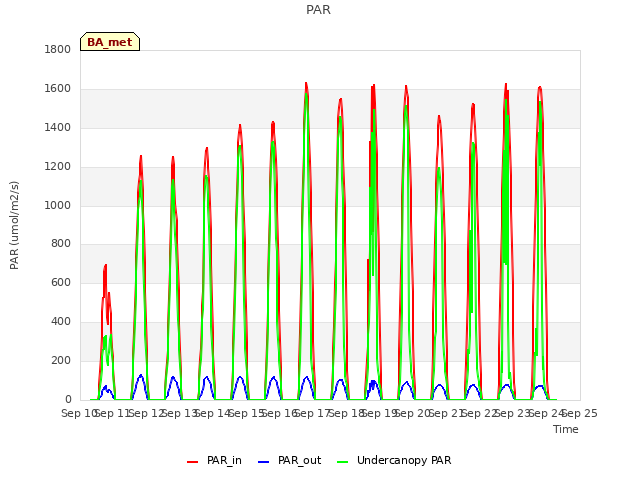Click the 400 y-axis tick label

tap(61, 322)
